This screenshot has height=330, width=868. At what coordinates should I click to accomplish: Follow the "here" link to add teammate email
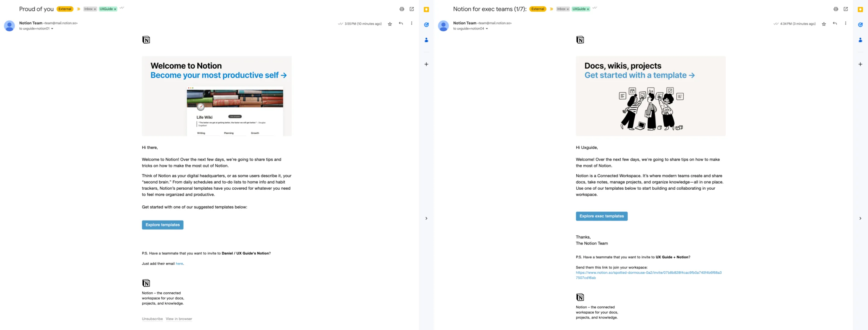click(179, 264)
